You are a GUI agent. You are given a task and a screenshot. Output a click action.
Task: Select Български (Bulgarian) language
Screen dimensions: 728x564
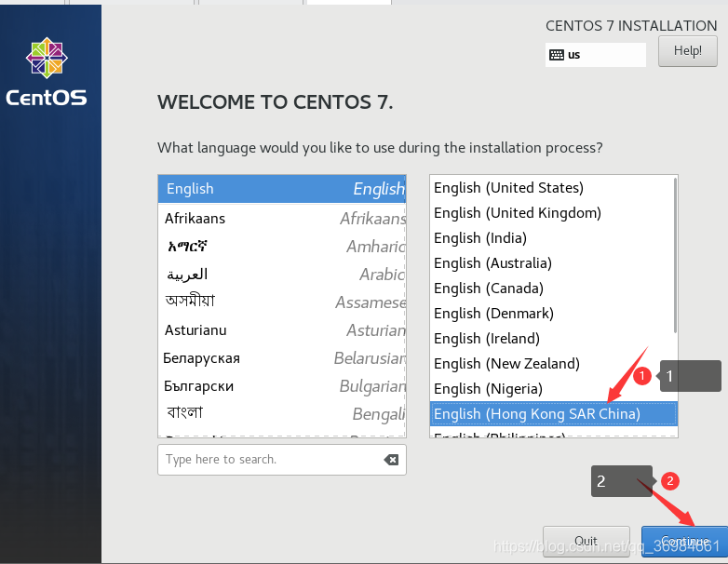click(x=282, y=385)
